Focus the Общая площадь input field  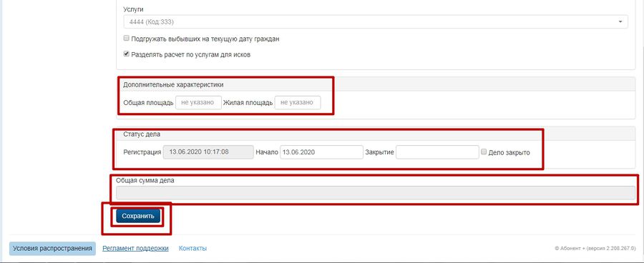(198, 103)
